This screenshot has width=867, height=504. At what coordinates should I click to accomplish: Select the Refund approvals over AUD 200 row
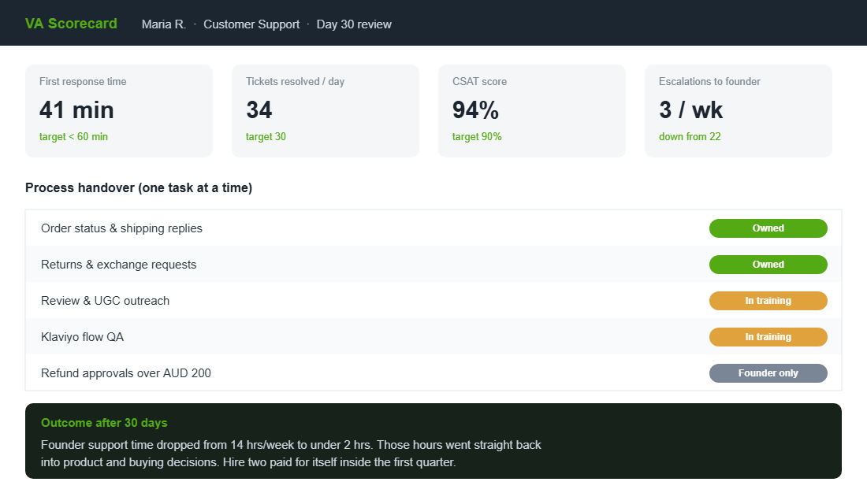pos(433,373)
